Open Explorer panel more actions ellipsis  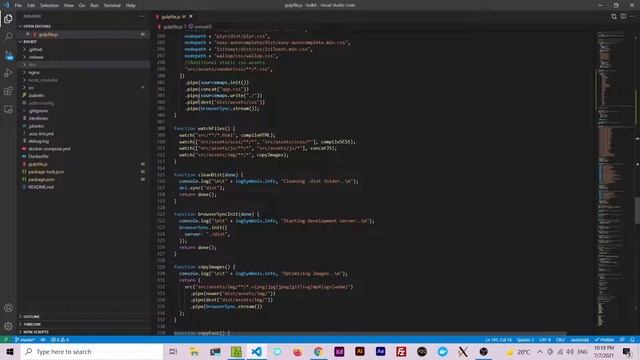pos(142,16)
